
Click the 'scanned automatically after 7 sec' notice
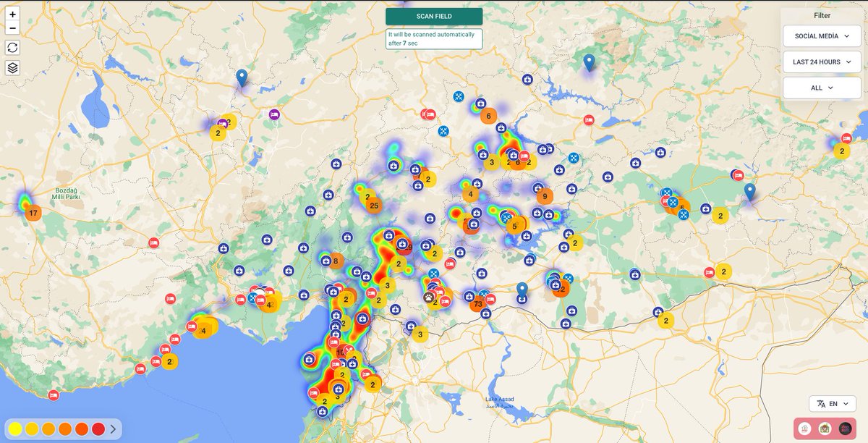click(x=434, y=39)
